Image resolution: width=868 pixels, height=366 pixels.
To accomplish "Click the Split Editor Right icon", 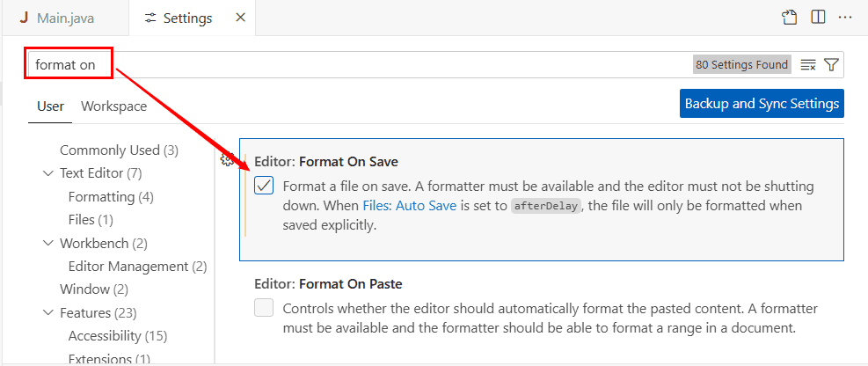I will click(818, 17).
